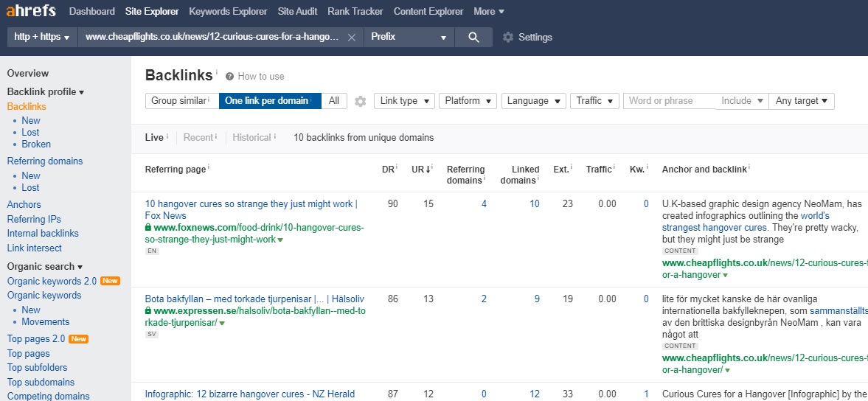Click the lock icon on the foxnews.com URL
The width and height of the screenshot is (868, 401).
tap(147, 228)
